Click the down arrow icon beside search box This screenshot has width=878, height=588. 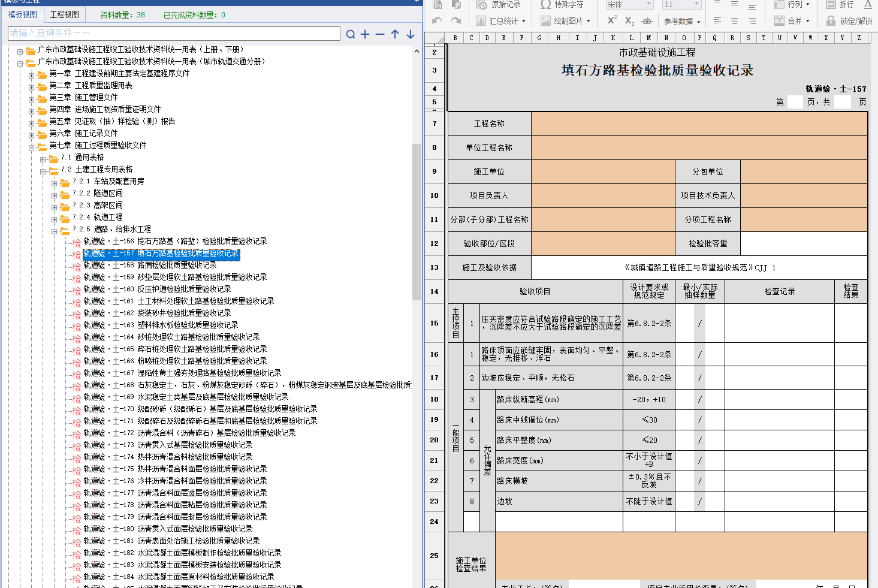pos(411,34)
